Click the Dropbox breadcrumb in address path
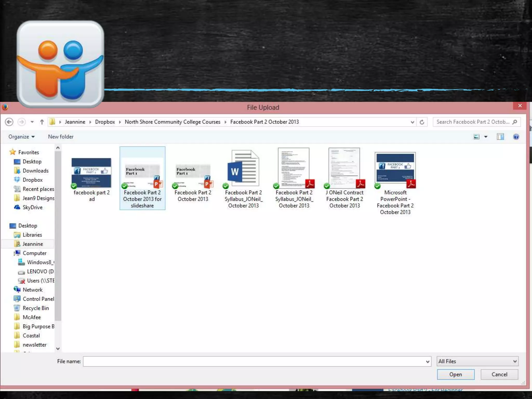Screen dimensions: 532x399 (x=105, y=122)
